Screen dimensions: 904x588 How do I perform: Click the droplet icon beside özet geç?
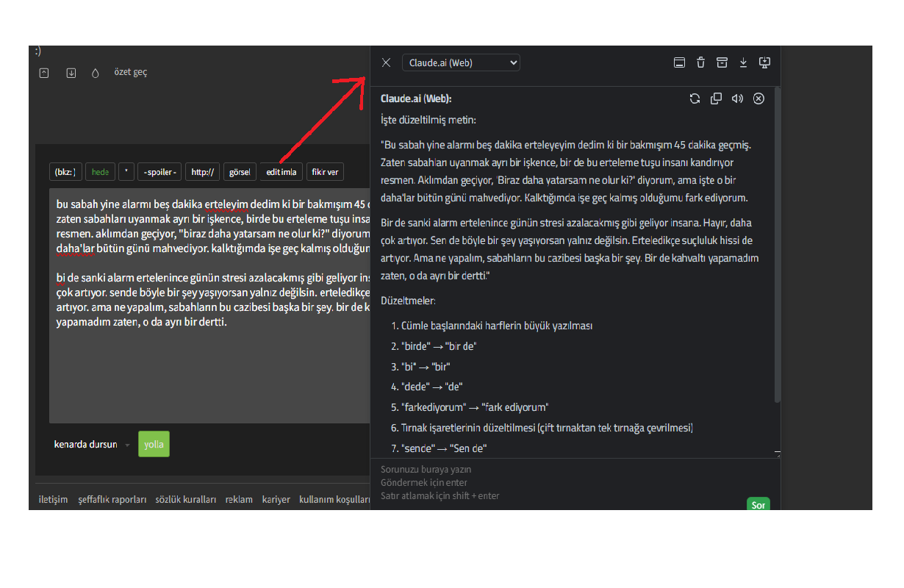click(95, 73)
